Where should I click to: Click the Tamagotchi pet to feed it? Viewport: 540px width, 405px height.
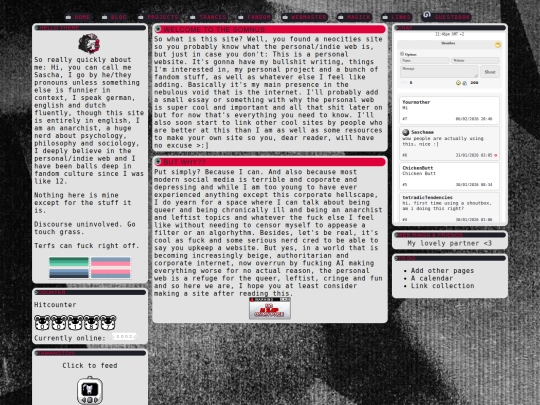(90, 391)
